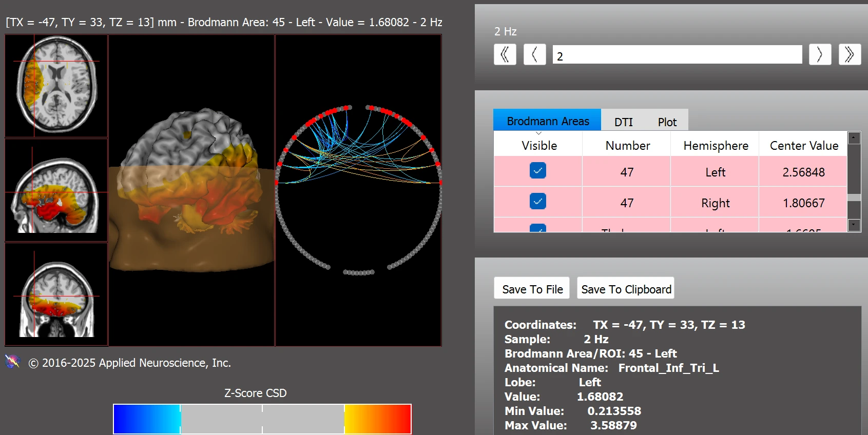The height and width of the screenshot is (435, 868).
Task: Open the Plot tab
Action: coord(667,122)
